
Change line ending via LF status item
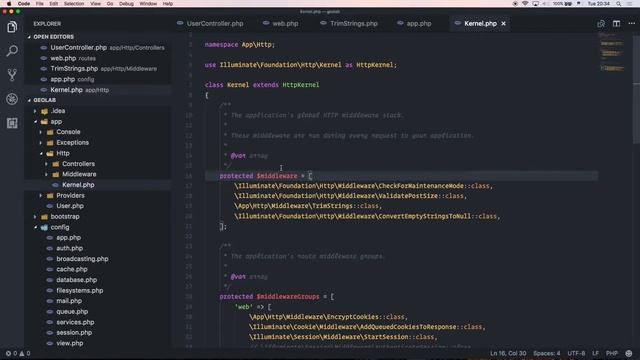pyautogui.click(x=596, y=353)
